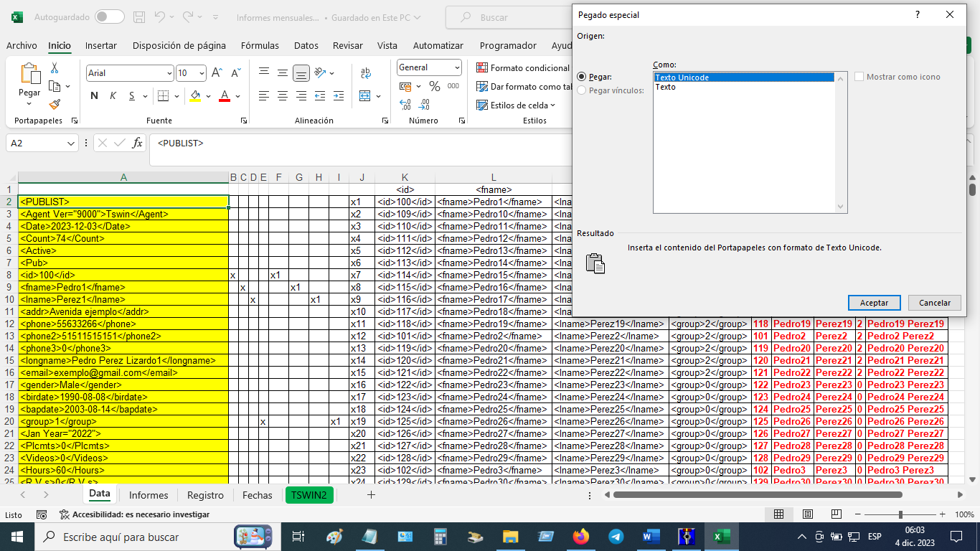The width and height of the screenshot is (980, 551).
Task: Click the bottom align icon
Action: tap(301, 72)
